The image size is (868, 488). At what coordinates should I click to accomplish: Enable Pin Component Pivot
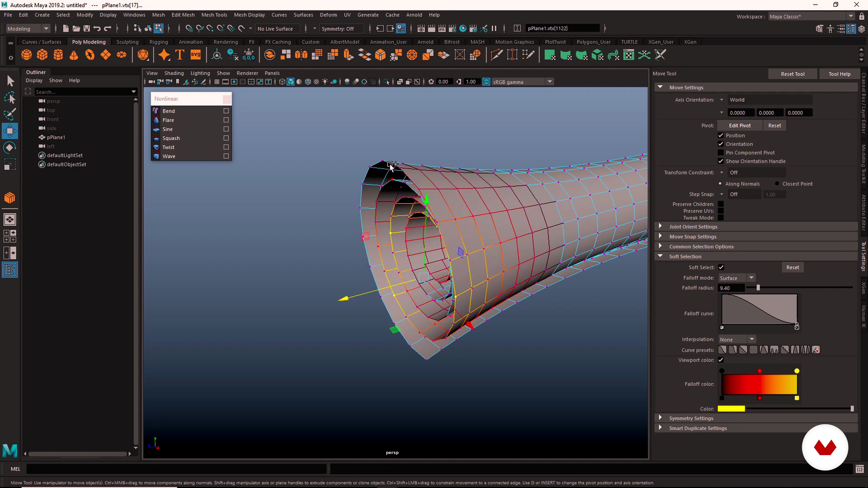point(721,152)
